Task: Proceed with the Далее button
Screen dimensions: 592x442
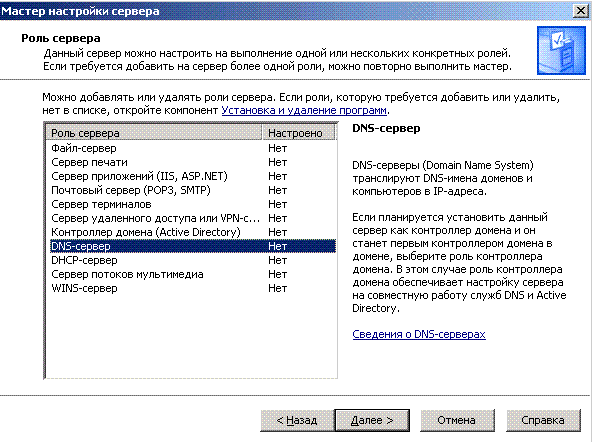Action: tap(372, 420)
